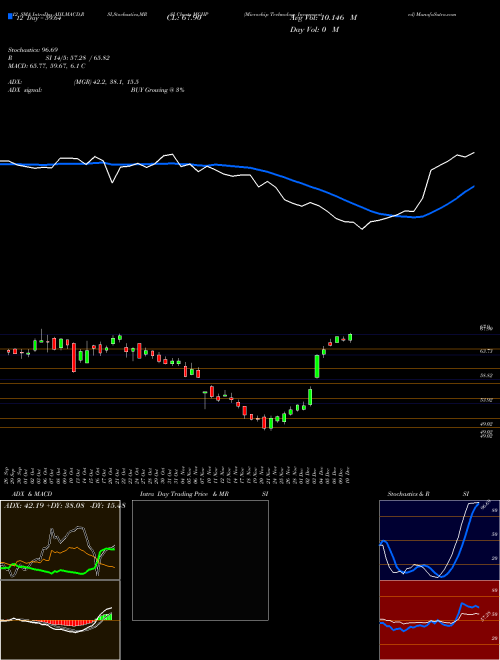This screenshot has height=660, width=500.
Task: Click the last green candlestick on the right
Action: [350, 337]
